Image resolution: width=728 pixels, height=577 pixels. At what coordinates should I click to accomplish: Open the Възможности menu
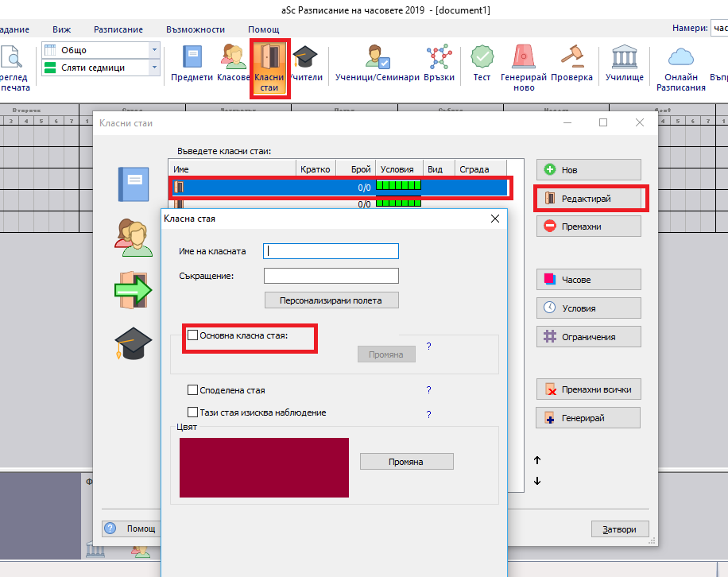coord(196,29)
